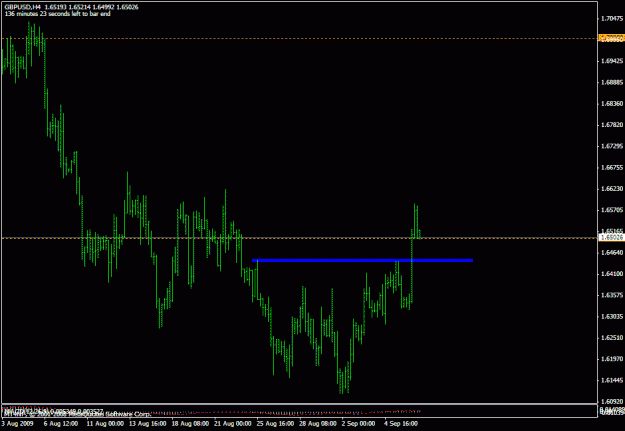Click the 1.61970 price axis label
The height and width of the screenshot is (431, 625).
click(x=612, y=359)
